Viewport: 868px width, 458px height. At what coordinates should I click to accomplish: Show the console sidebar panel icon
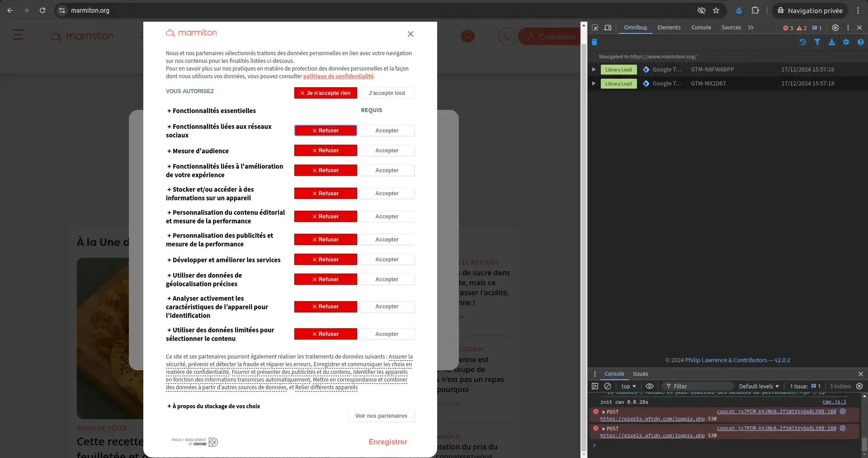point(595,386)
